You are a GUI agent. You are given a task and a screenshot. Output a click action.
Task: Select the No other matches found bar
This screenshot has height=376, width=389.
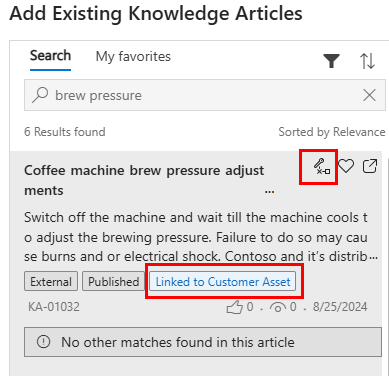203,342
